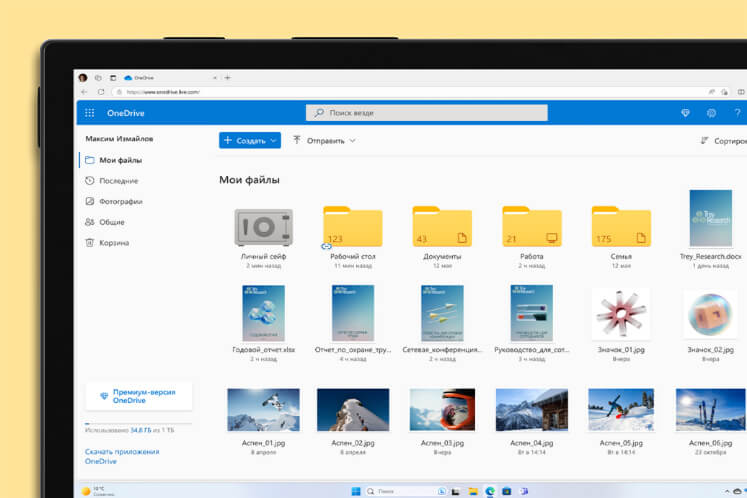Viewport: 747px width, 498px height.
Task: Open the Сортировка sort menu
Action: pos(723,141)
